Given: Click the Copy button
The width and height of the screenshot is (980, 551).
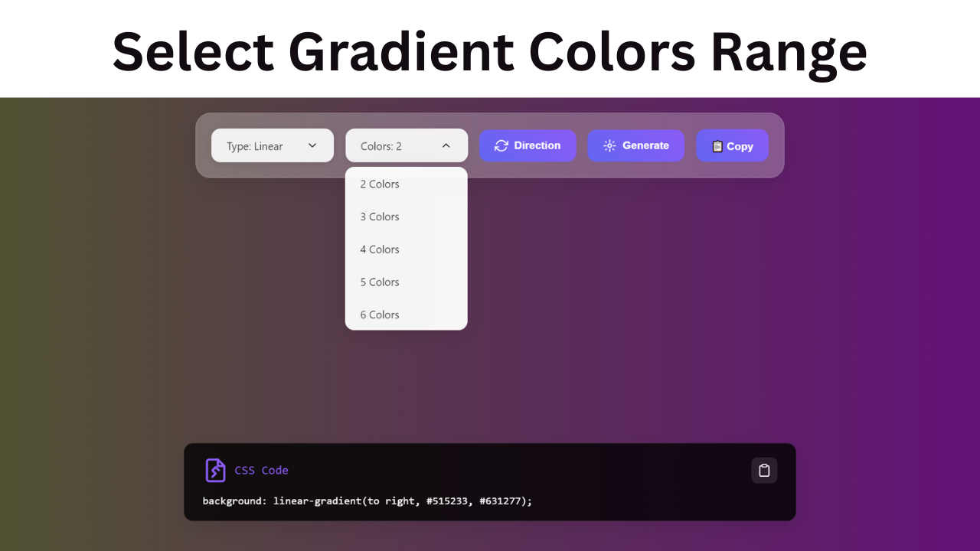Looking at the screenshot, I should pos(732,145).
